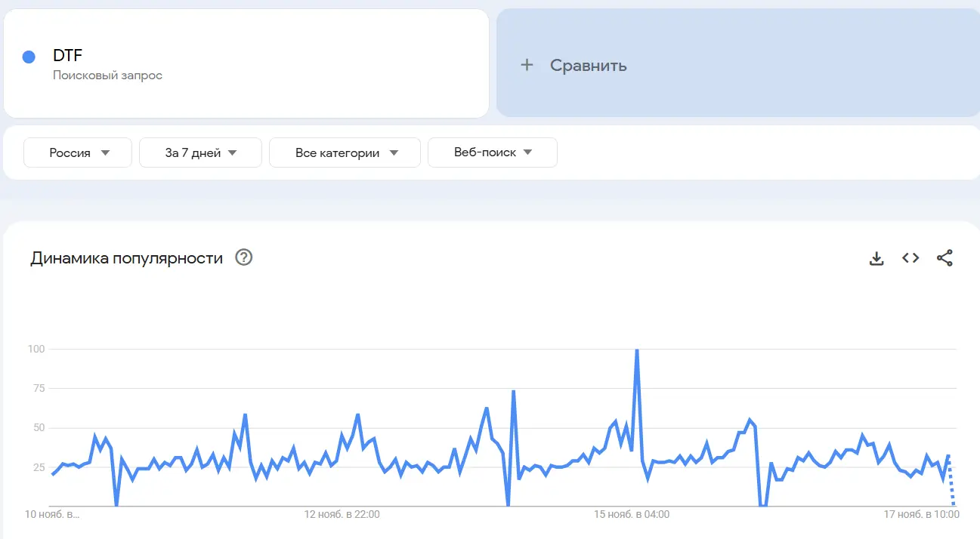Share the popularity chart

pos(944,258)
